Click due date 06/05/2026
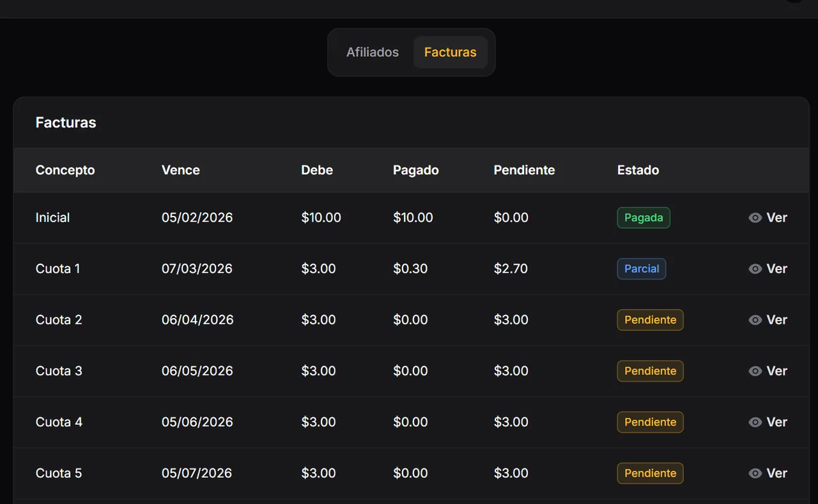The image size is (818, 504). click(x=197, y=371)
